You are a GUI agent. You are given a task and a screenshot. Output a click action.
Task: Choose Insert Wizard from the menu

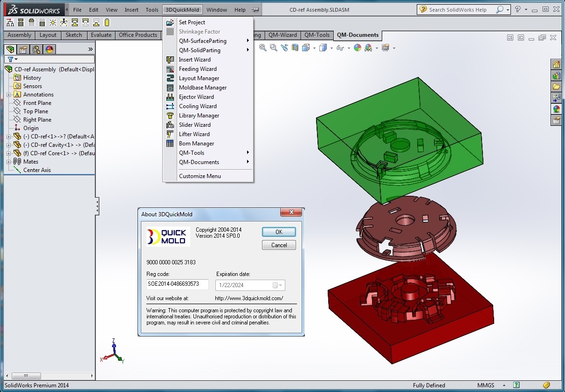point(208,60)
